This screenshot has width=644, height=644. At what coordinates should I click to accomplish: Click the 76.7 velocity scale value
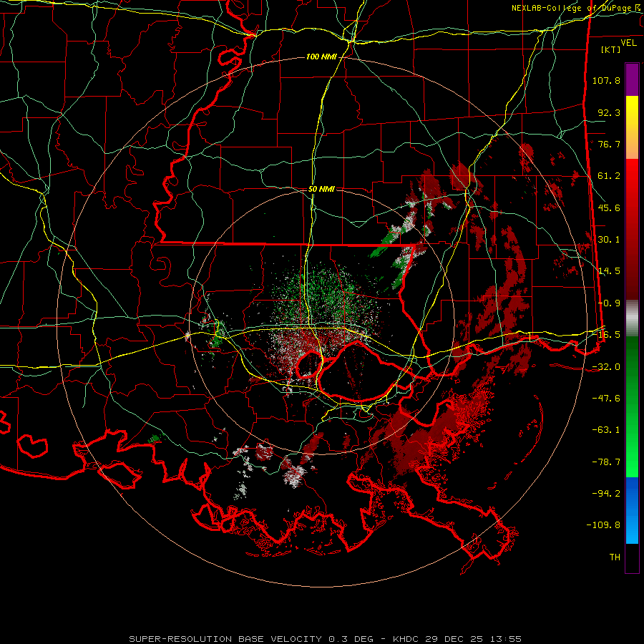coord(609,144)
